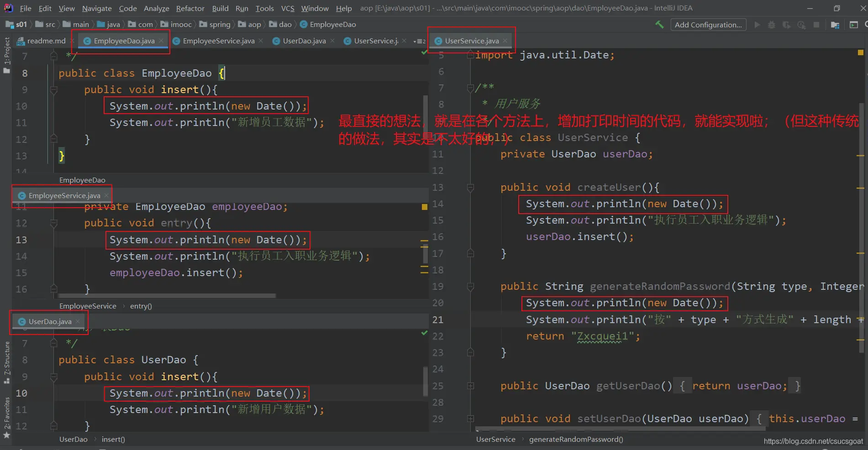Click the Add Configuration button
The height and width of the screenshot is (450, 868).
pos(708,25)
